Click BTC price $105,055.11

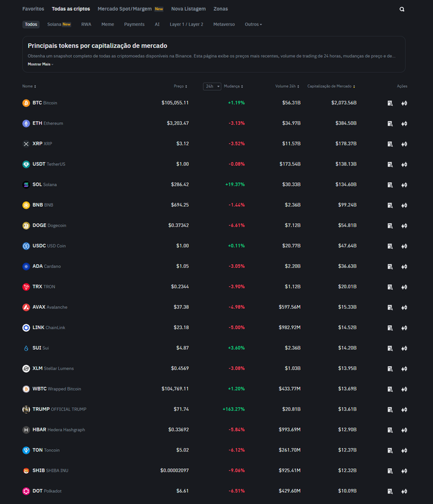175,103
